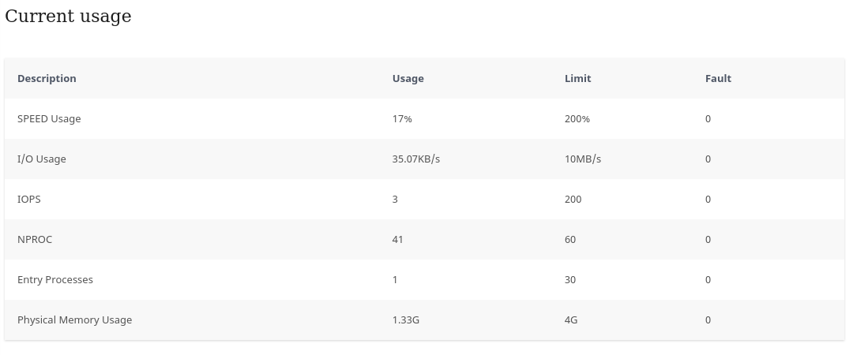
Task: Click the I/O Usage row label
Action: point(42,159)
